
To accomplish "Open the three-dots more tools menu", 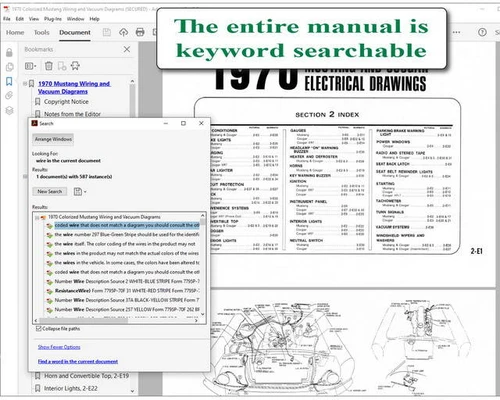I will 457,32.
